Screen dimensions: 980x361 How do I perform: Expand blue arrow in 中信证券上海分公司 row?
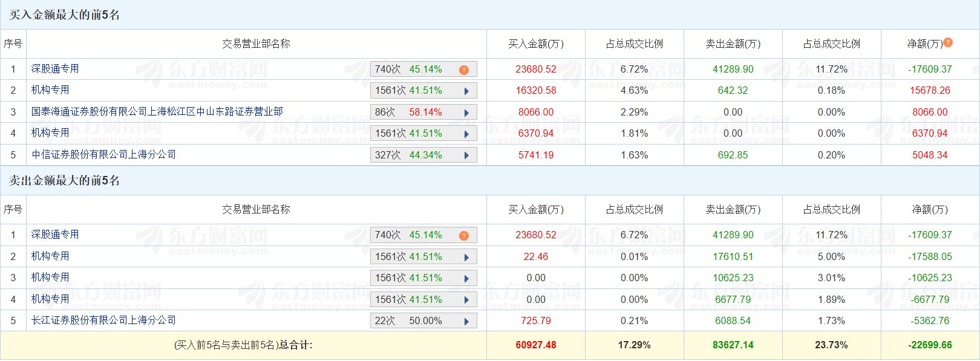[x=466, y=155]
